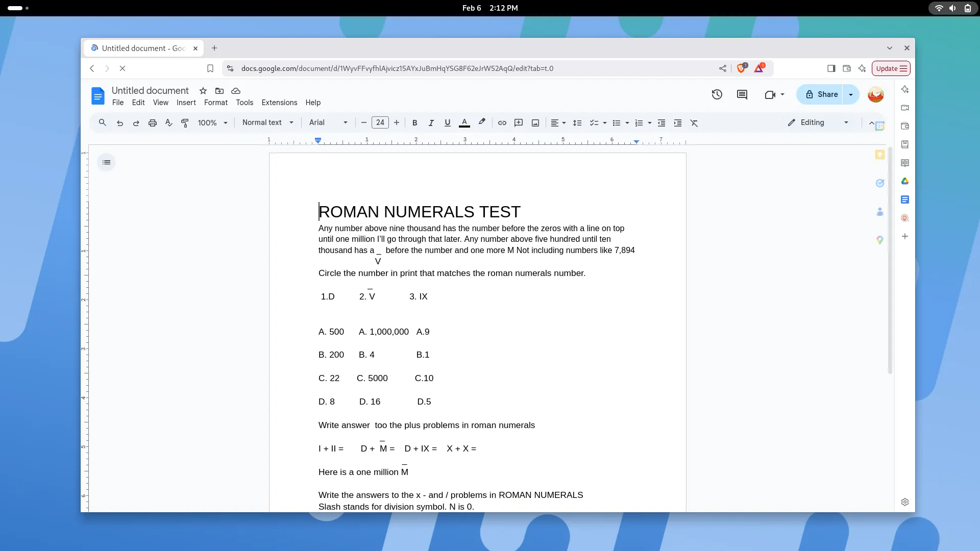Expand Share options arrow
Image resolution: width=980 pixels, height=551 pixels.
(x=851, y=94)
